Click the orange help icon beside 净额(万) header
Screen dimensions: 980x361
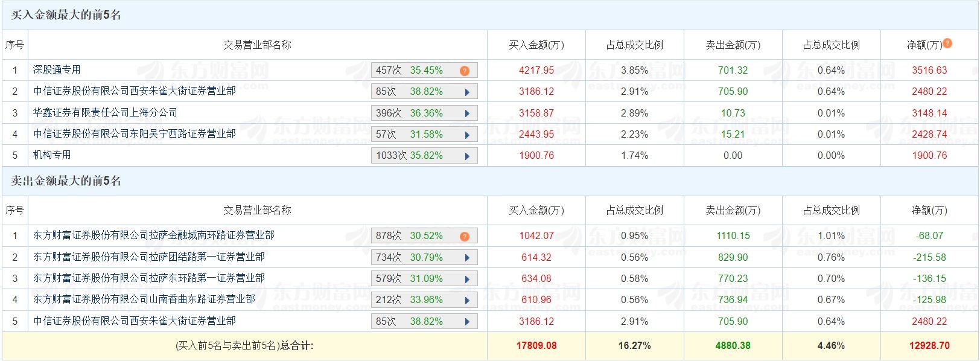pos(947,43)
